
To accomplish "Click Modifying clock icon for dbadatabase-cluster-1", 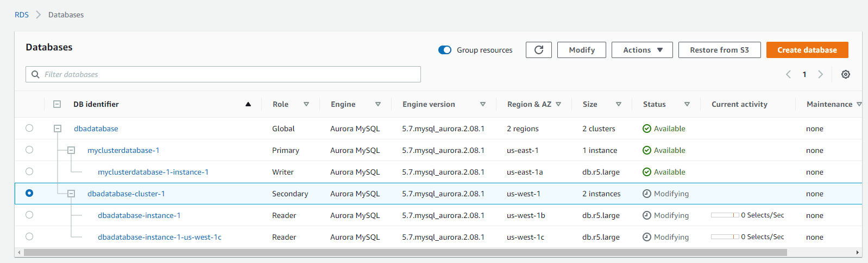I will tap(647, 194).
